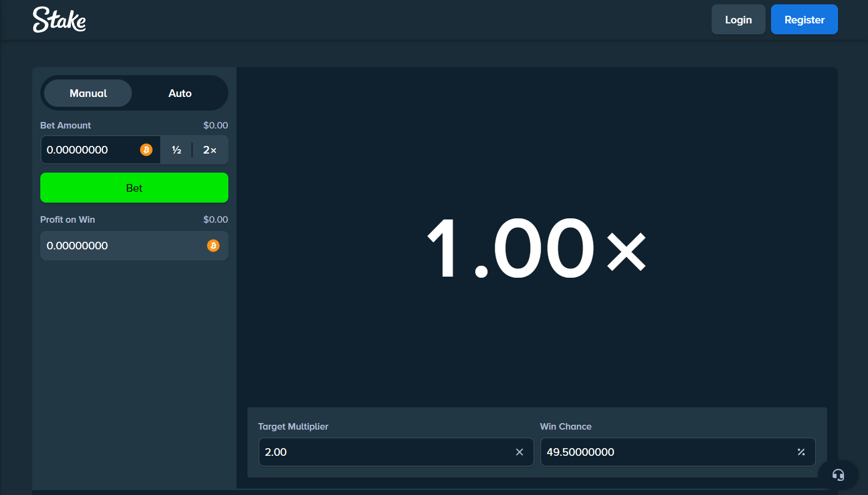Focus the Bet Amount input field
868x495 pixels.
coord(90,150)
